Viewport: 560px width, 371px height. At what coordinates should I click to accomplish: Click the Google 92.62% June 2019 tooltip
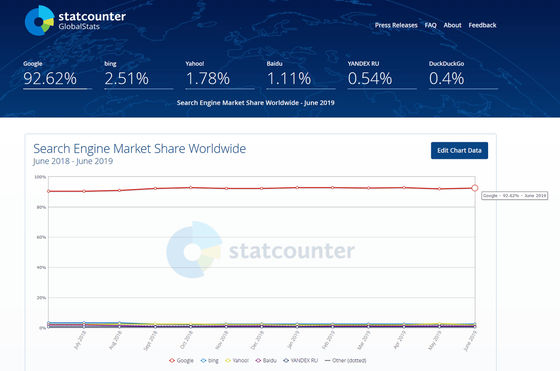click(x=514, y=196)
